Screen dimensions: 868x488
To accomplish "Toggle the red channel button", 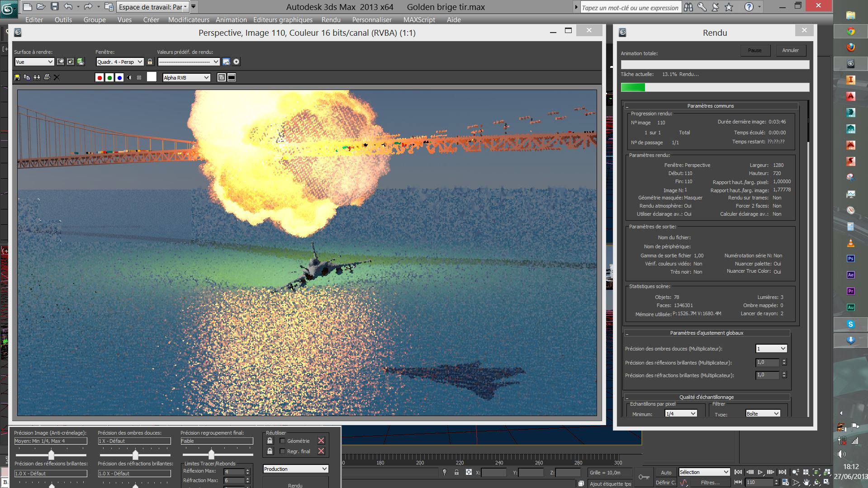I will (100, 78).
